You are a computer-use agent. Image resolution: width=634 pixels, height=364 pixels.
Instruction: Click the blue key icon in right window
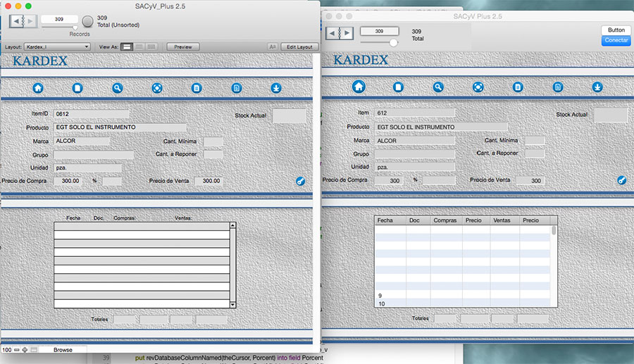tap(622, 180)
